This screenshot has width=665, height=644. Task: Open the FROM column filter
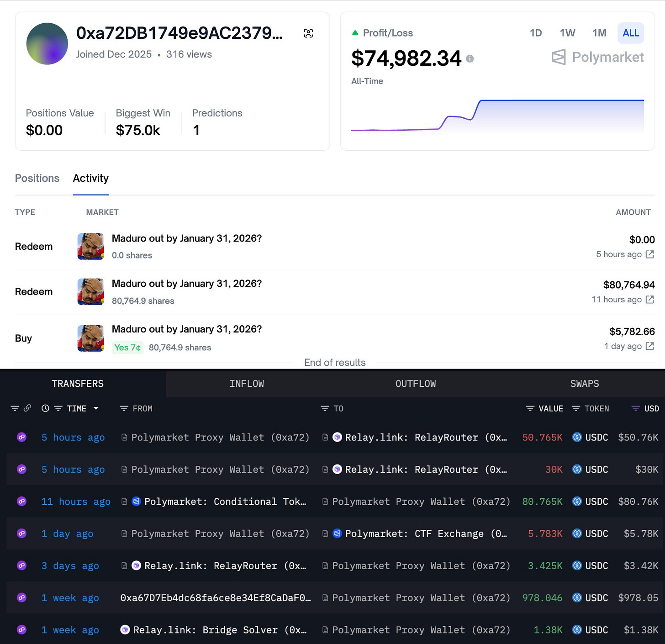coord(124,408)
